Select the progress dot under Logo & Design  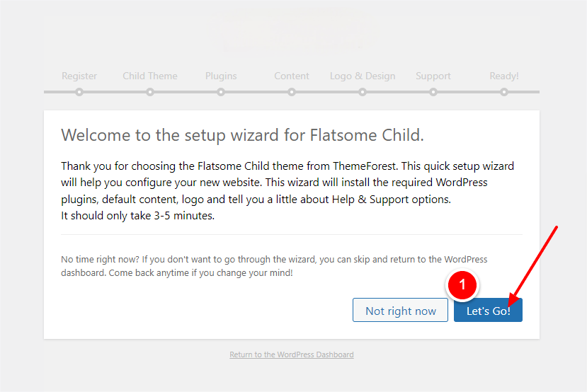coord(363,92)
